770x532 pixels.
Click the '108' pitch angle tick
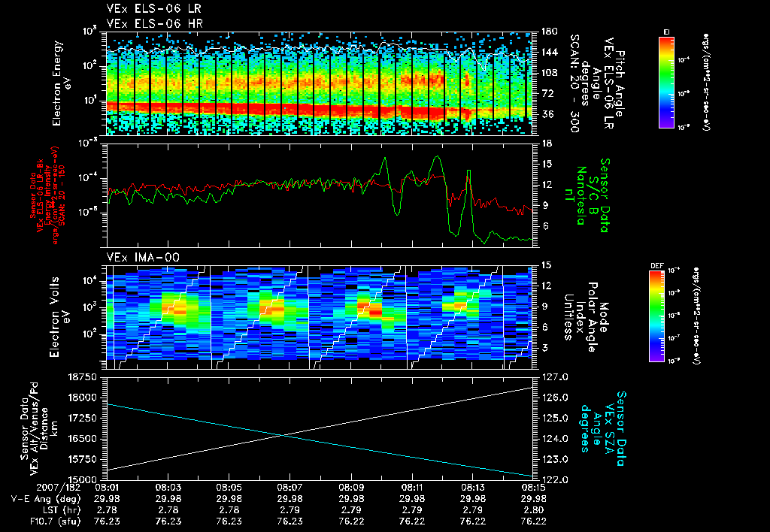pos(549,73)
